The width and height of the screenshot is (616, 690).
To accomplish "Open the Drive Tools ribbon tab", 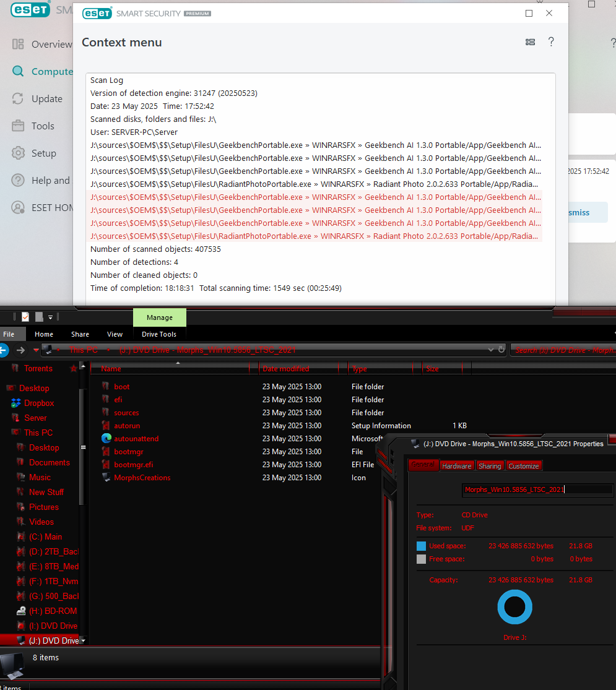I will pos(159,334).
